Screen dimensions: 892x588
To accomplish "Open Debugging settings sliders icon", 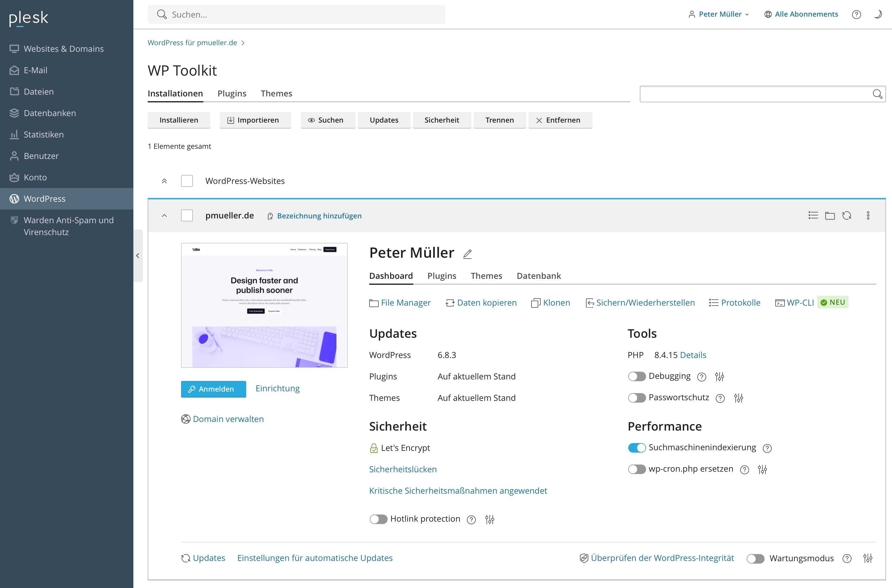I will (x=719, y=376).
